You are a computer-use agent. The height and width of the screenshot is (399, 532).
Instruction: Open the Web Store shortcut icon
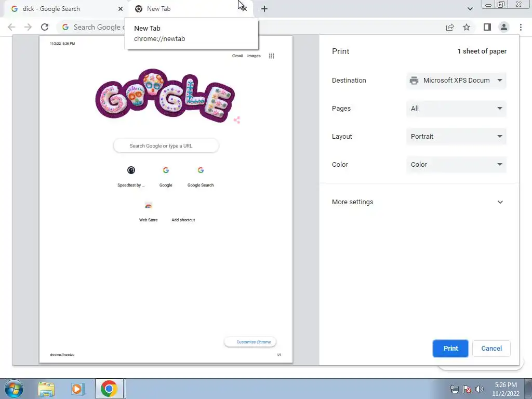tap(148, 205)
